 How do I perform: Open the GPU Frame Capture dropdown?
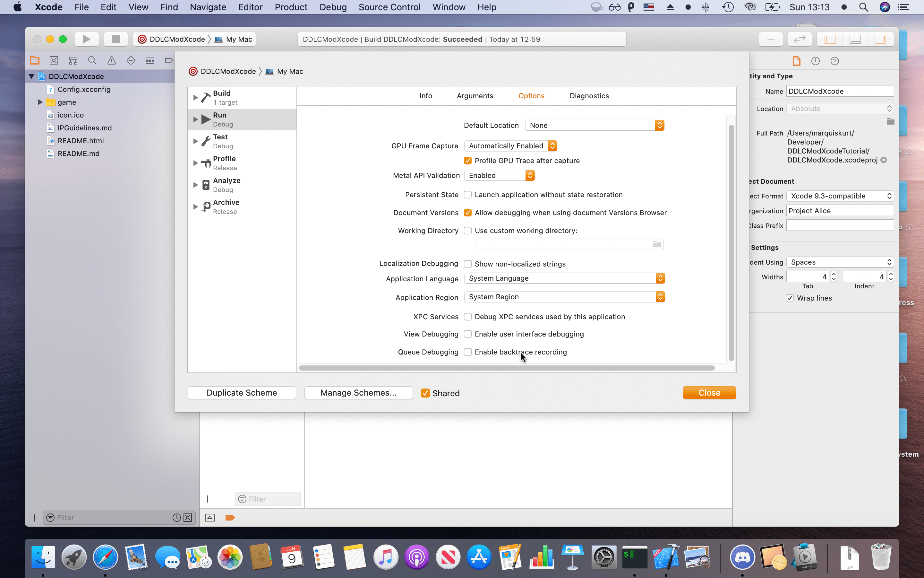(510, 146)
